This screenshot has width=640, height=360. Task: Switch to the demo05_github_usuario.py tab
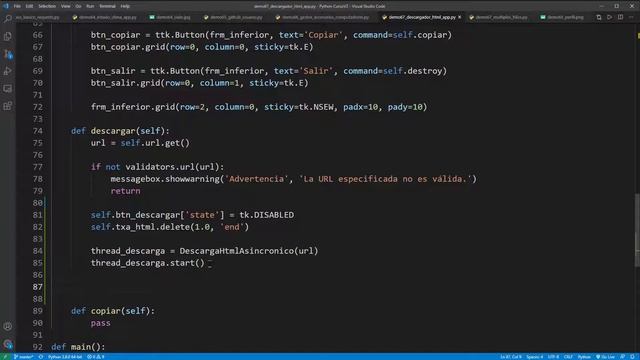pos(233,17)
